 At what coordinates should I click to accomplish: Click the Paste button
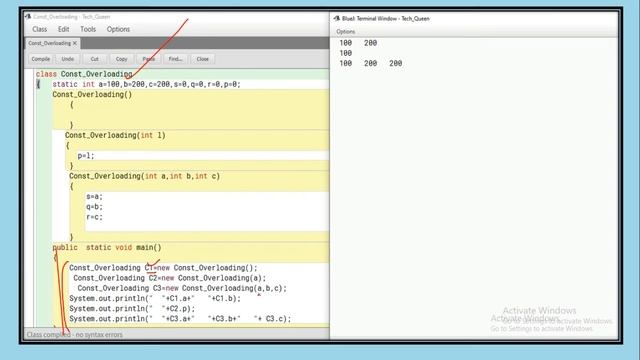click(148, 59)
